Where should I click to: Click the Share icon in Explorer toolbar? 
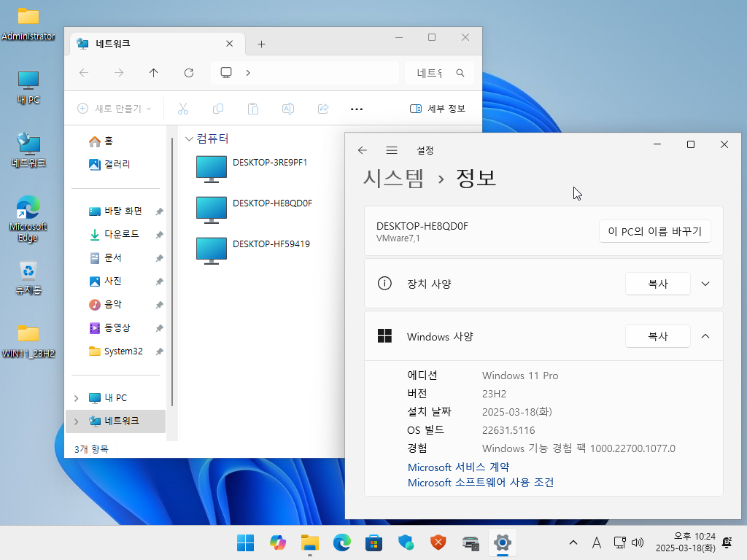click(x=323, y=109)
